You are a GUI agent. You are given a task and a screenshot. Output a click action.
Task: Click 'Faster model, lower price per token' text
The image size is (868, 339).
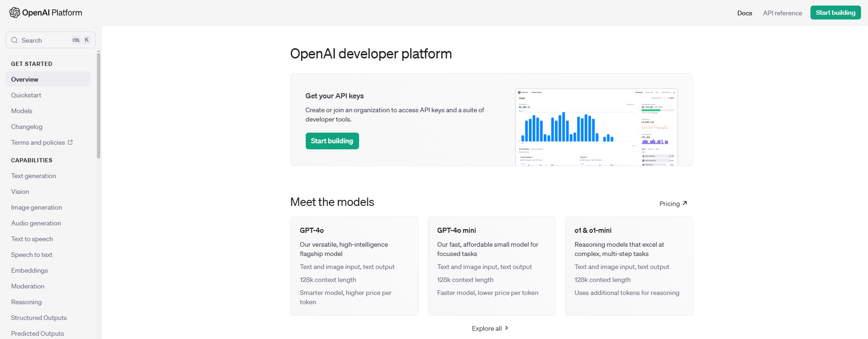[x=488, y=293]
